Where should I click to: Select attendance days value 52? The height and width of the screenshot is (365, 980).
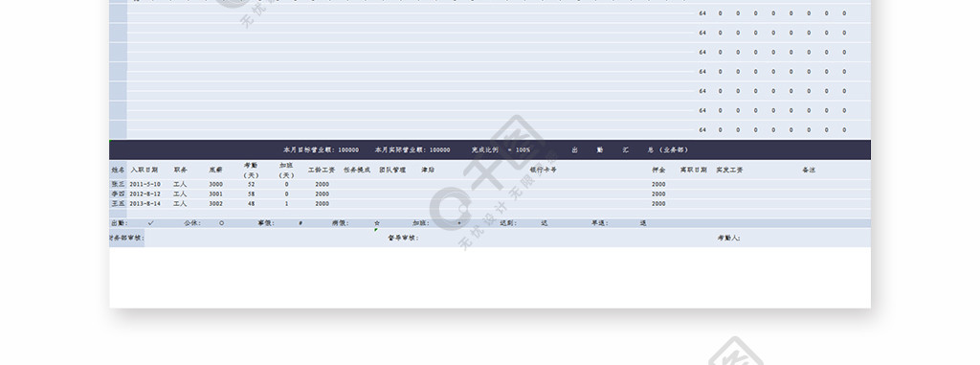[x=252, y=184]
